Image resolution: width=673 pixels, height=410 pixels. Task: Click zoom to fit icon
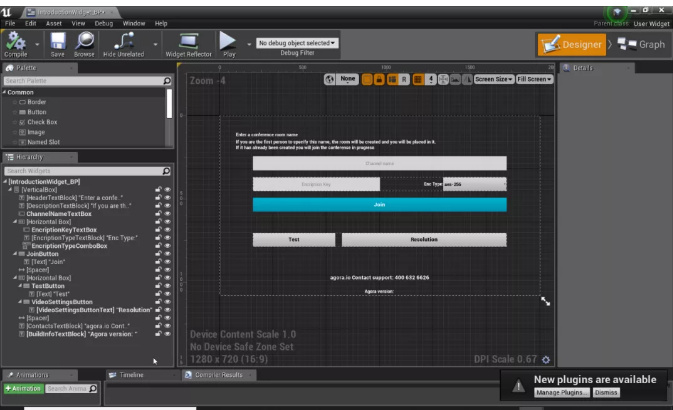click(x=443, y=79)
